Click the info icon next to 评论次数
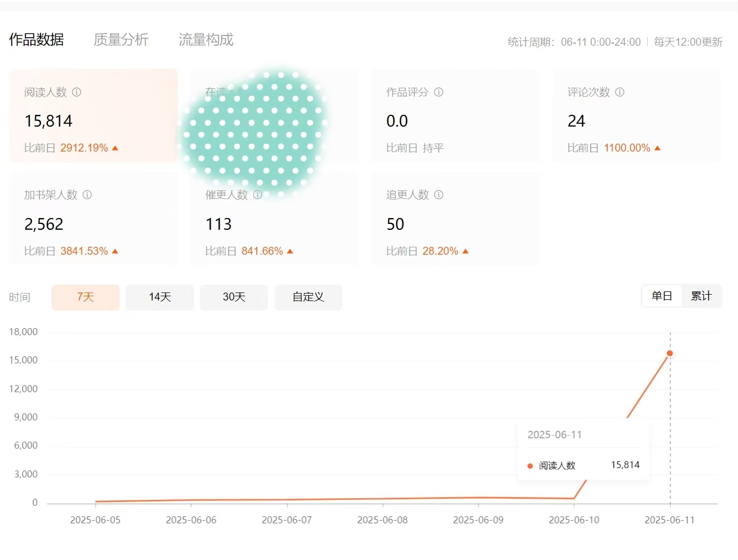 [619, 92]
